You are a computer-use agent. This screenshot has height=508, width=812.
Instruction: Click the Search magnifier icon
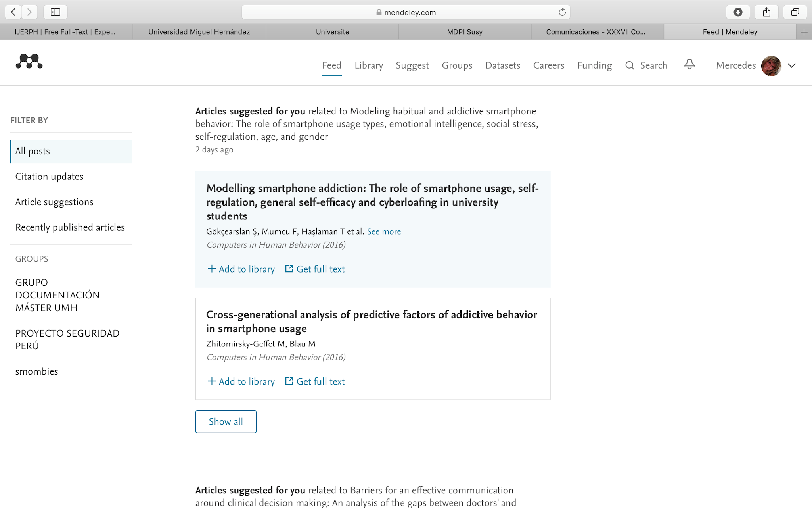pos(630,65)
